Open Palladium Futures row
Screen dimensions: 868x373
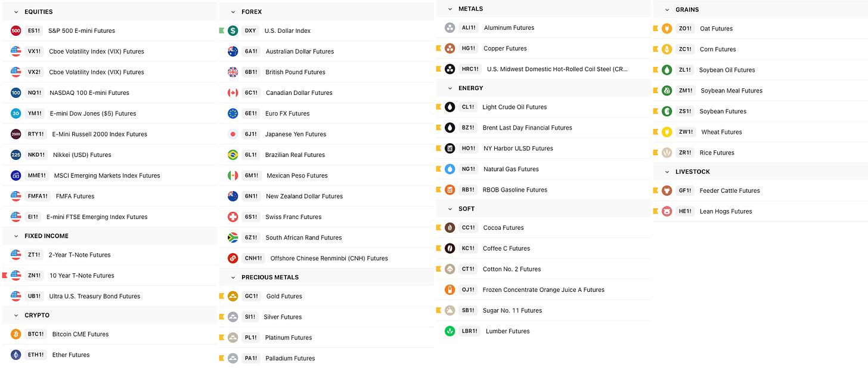pos(326,358)
